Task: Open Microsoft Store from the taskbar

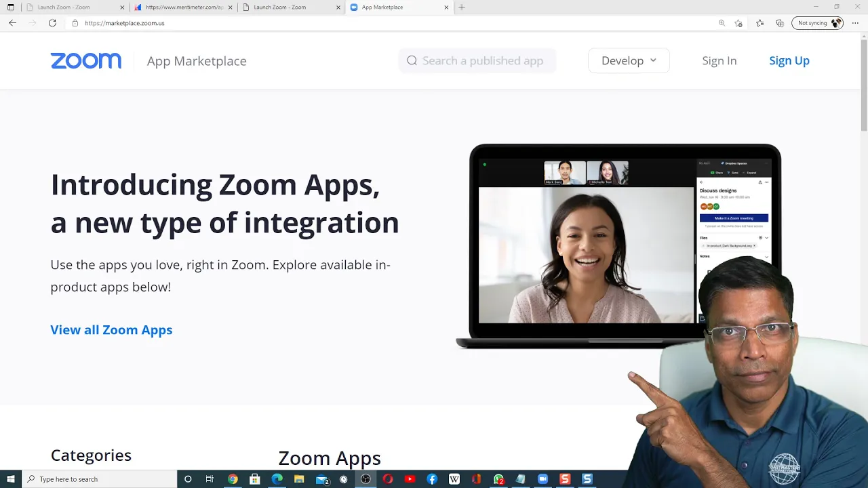Action: tap(255, 479)
